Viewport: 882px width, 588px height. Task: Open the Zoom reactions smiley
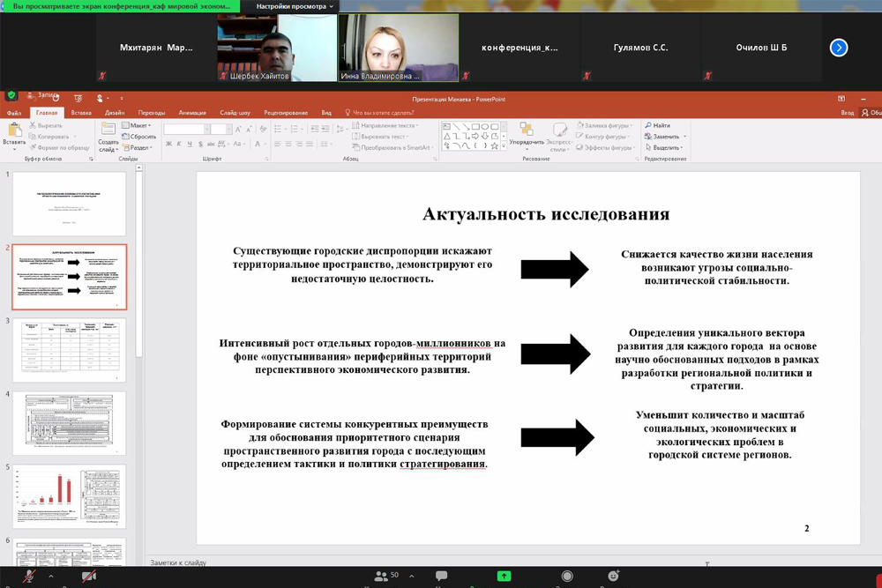pyautogui.click(x=614, y=577)
